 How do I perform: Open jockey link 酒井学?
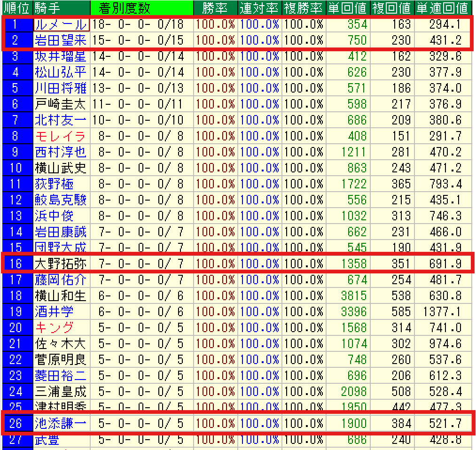click(54, 312)
